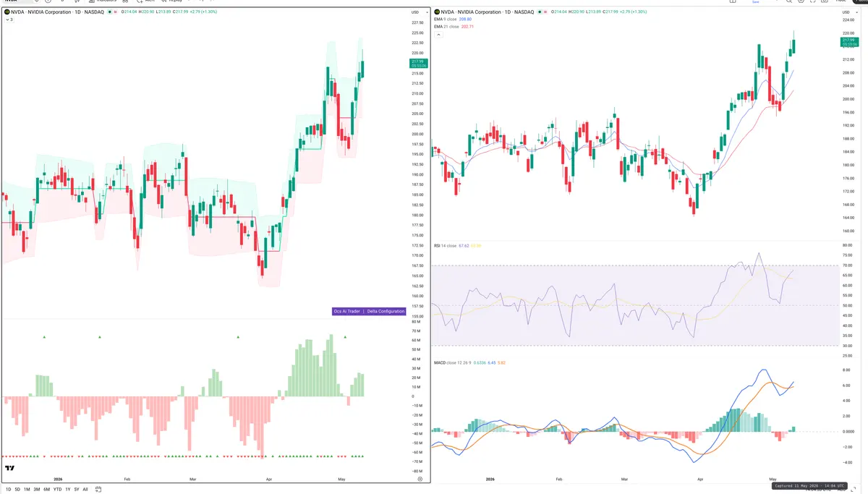Select the 1M time range
Screen dimensions: 868x494
click(x=27, y=490)
